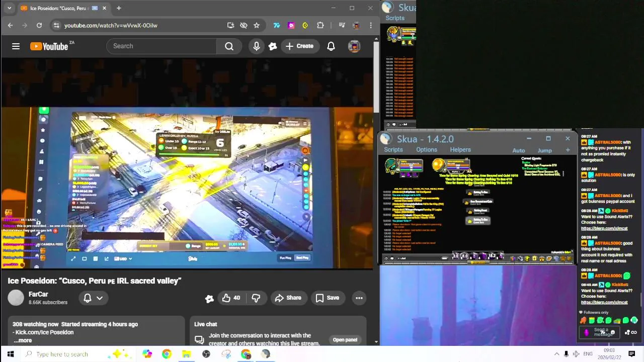Open the site information icon in address bar
The image size is (644, 362).
click(56, 25)
